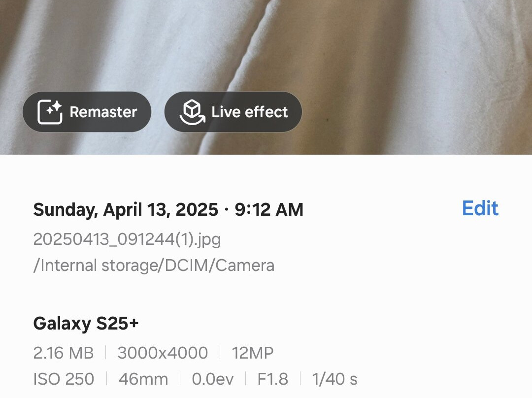Open the Live effect option
The width and height of the screenshot is (532, 398).
coord(233,112)
